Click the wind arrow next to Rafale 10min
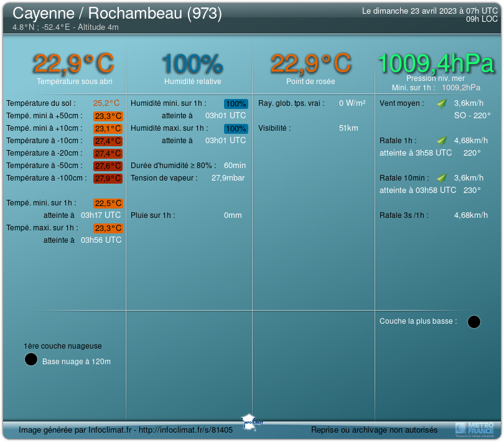The width and height of the screenshot is (504, 442). tap(442, 178)
